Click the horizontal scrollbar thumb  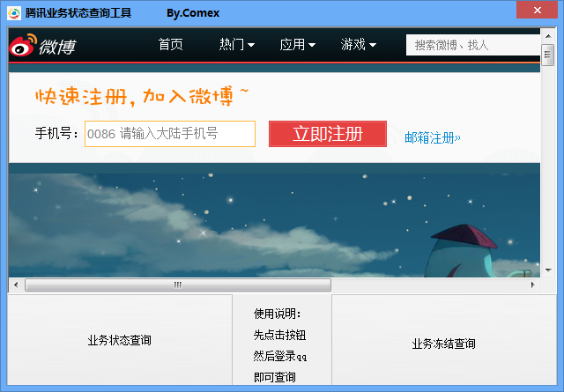pos(178,285)
